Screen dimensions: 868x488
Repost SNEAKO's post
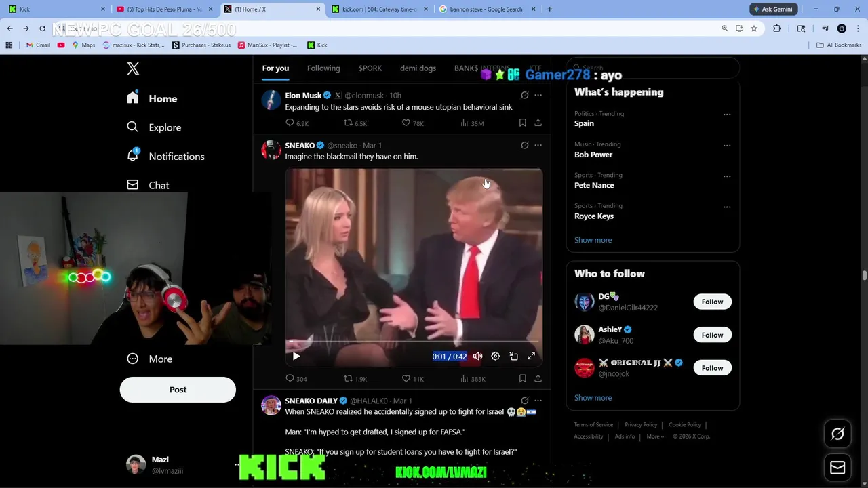[x=355, y=379]
